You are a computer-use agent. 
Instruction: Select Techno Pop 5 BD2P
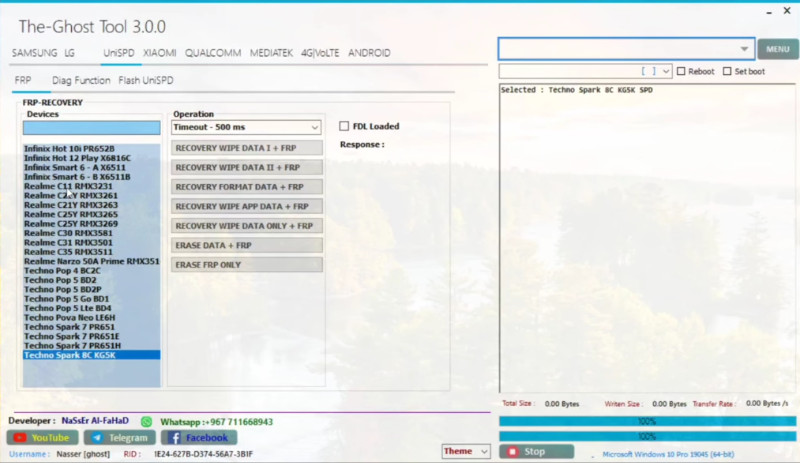[x=63, y=289]
